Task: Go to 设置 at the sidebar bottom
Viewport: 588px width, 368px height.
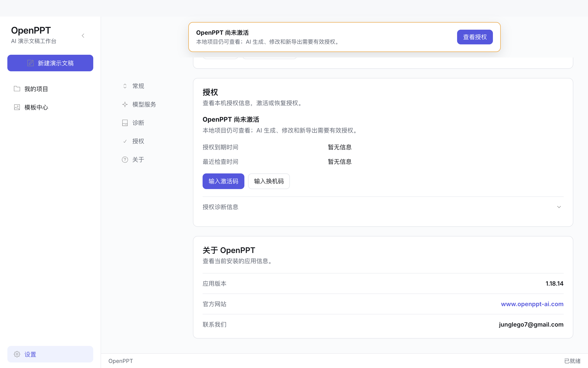Action: (x=50, y=354)
